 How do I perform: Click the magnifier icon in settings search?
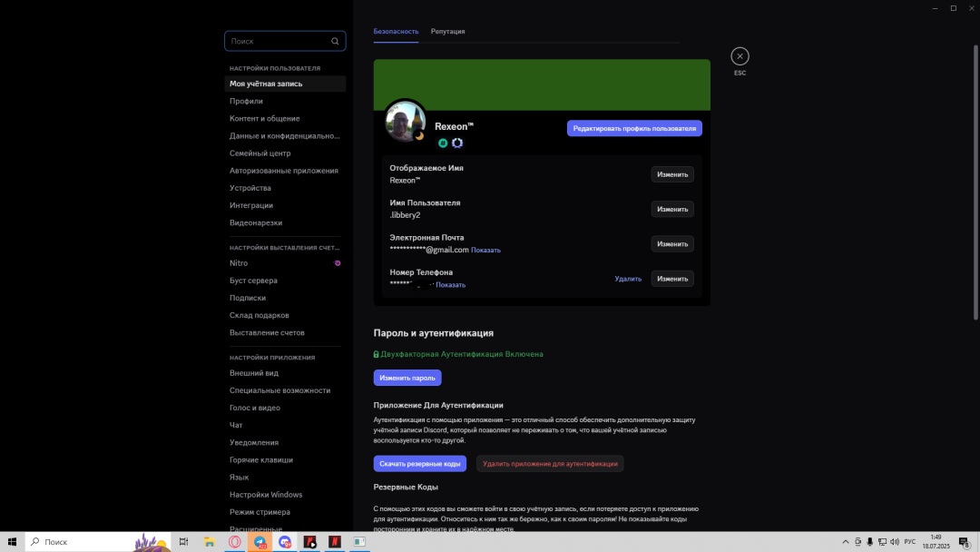tap(335, 41)
